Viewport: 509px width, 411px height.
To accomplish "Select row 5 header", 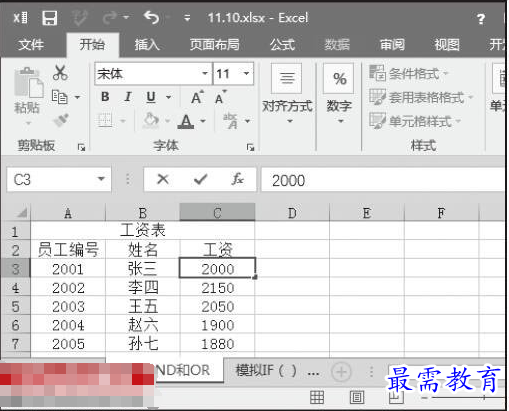I will (15, 306).
